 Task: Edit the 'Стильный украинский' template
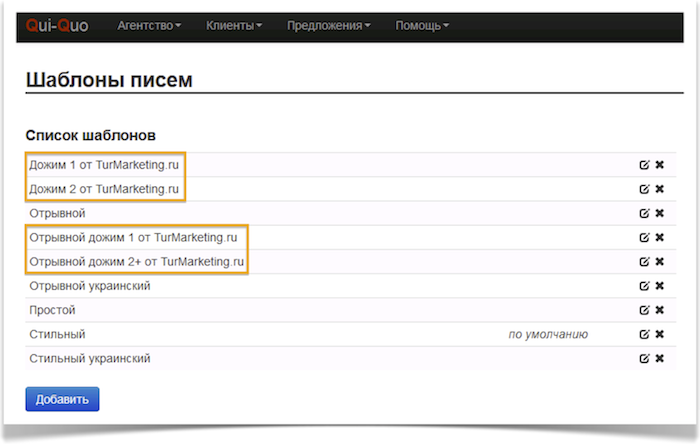coord(644,358)
